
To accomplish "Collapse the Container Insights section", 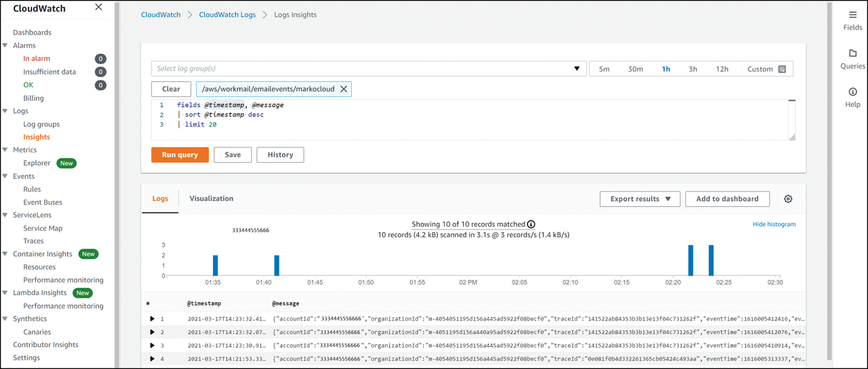I will click(x=5, y=254).
